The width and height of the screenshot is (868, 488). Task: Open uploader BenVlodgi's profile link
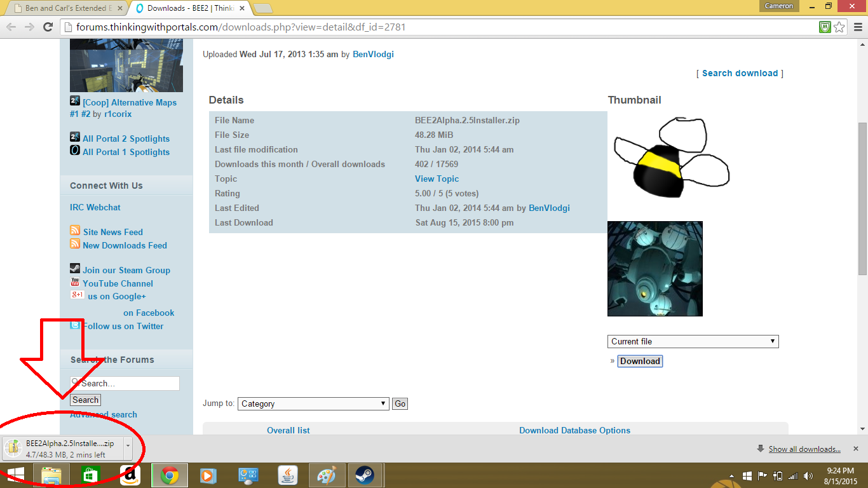(373, 54)
